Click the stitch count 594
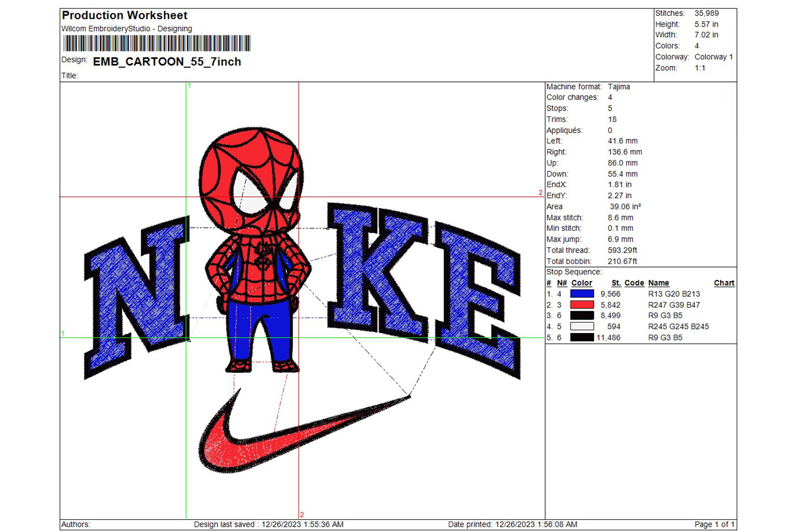 pos(614,327)
